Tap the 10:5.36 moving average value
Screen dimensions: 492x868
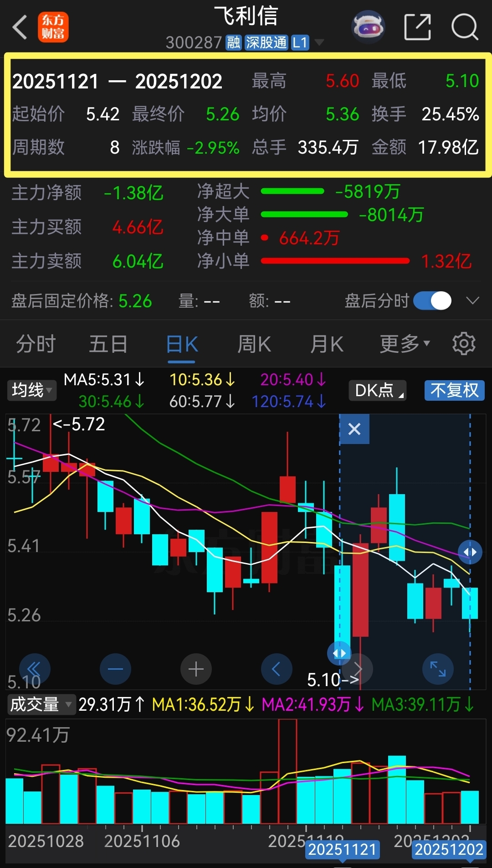[202, 379]
